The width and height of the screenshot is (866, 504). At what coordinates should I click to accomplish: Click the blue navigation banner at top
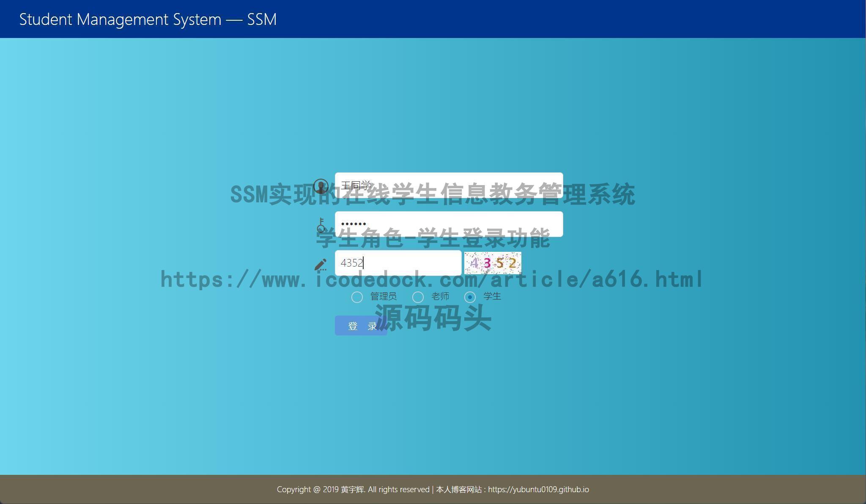[x=433, y=19]
